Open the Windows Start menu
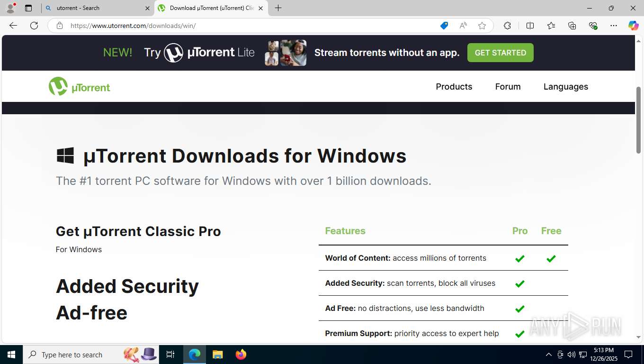 coord(11,355)
